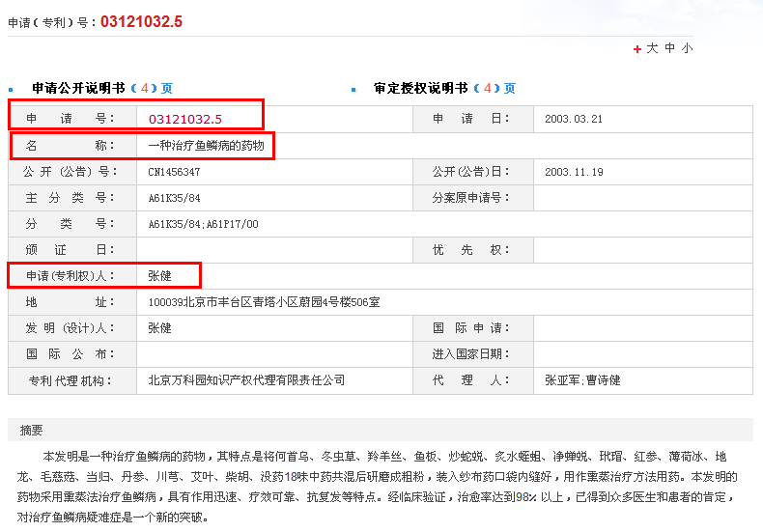Click page count 4 next to 审定授权说明书
Viewport: 763px width, 532px height.
pos(487,88)
